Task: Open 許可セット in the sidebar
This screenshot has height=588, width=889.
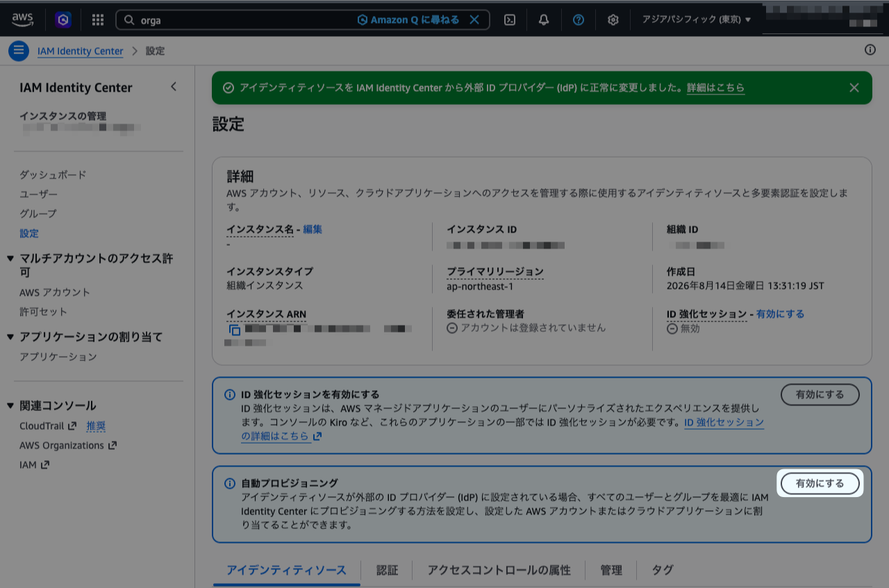Action: click(43, 312)
